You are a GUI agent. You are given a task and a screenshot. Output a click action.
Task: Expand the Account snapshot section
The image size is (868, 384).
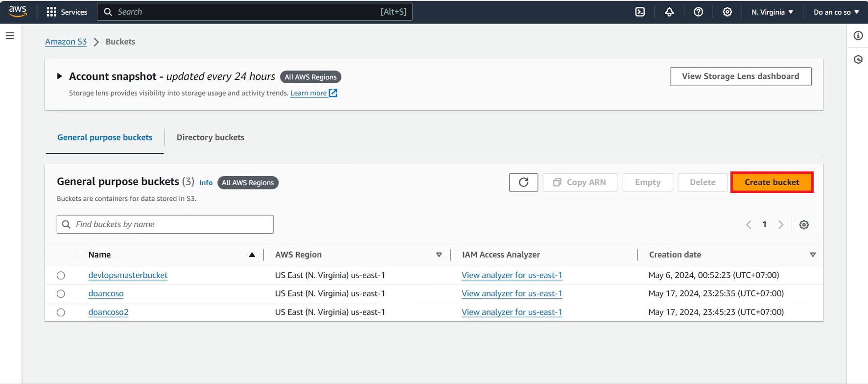click(x=59, y=76)
